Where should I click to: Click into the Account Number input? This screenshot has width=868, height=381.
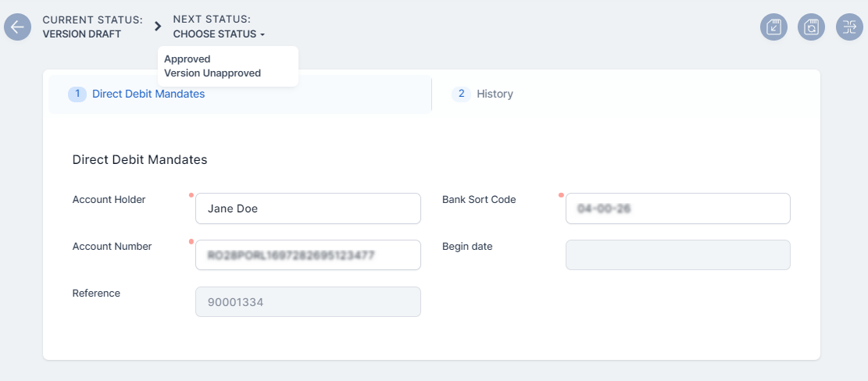308,255
